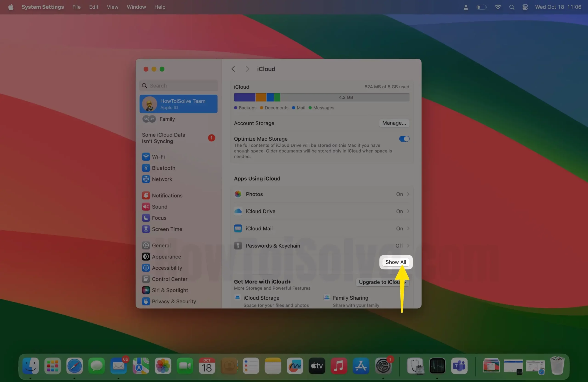Open the Help menu
588x382 pixels.
click(x=160, y=7)
